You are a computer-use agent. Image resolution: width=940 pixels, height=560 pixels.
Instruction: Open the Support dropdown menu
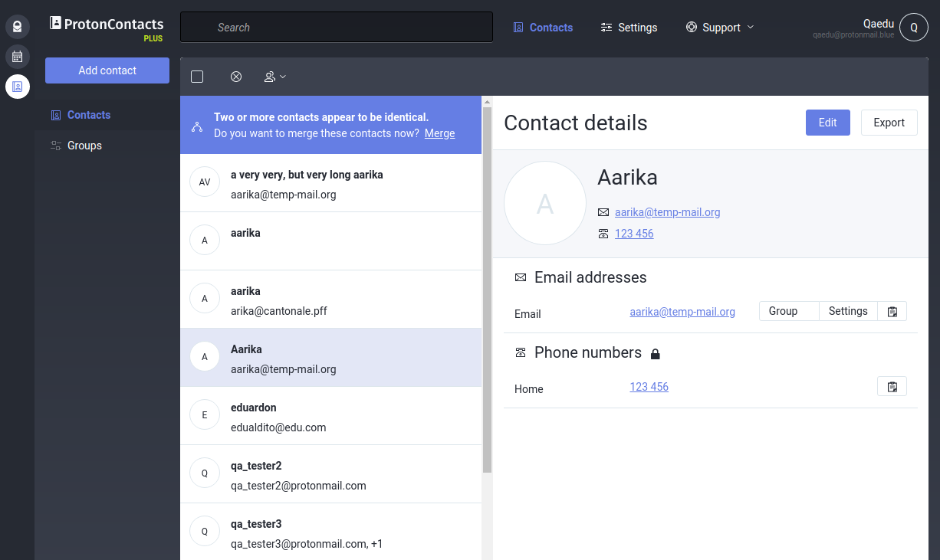point(719,27)
